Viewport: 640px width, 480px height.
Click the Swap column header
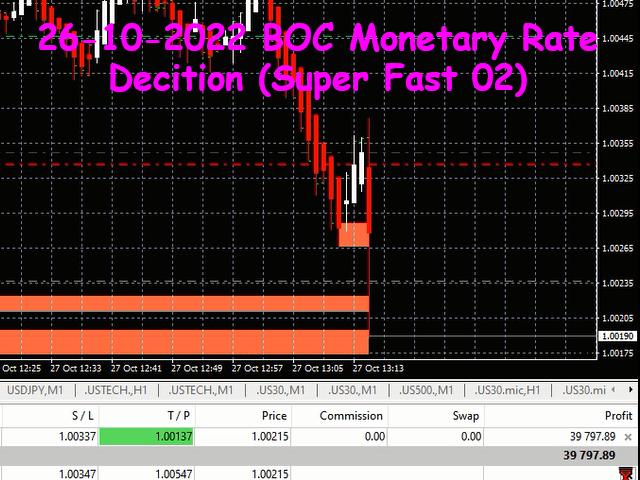[466, 416]
